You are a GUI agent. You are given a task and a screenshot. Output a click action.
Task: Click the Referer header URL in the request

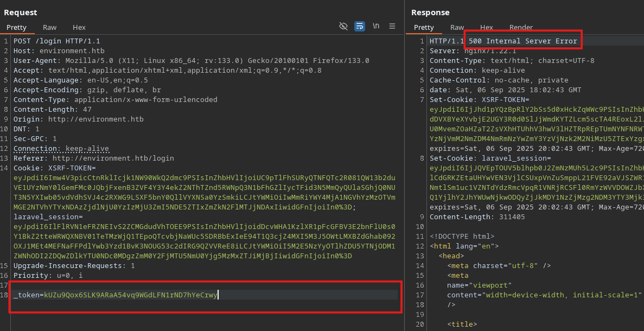tap(113, 158)
